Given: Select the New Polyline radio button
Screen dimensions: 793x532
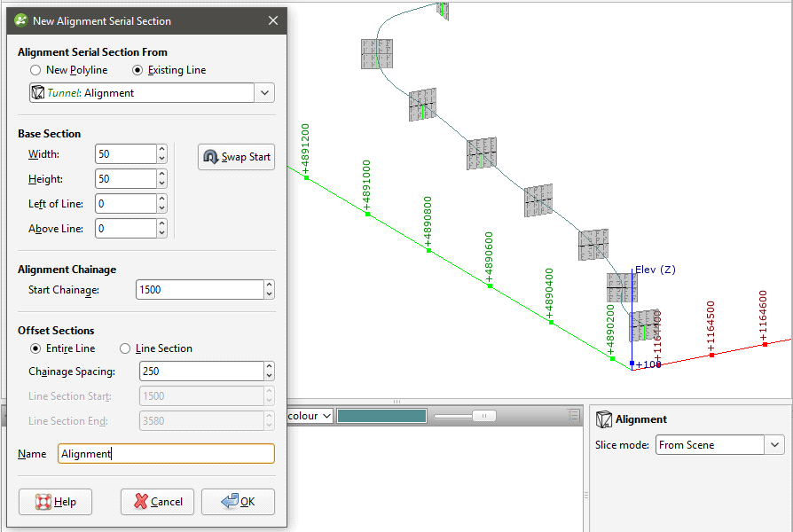Looking at the screenshot, I should pos(35,70).
